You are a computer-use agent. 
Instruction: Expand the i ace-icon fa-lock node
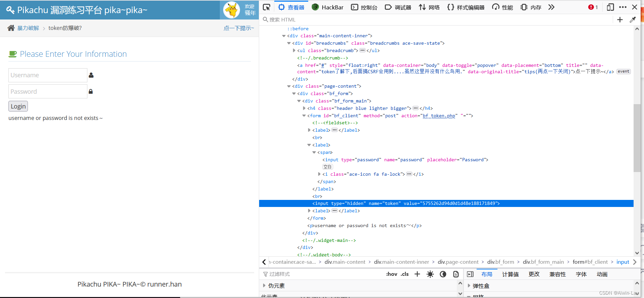tap(319, 174)
